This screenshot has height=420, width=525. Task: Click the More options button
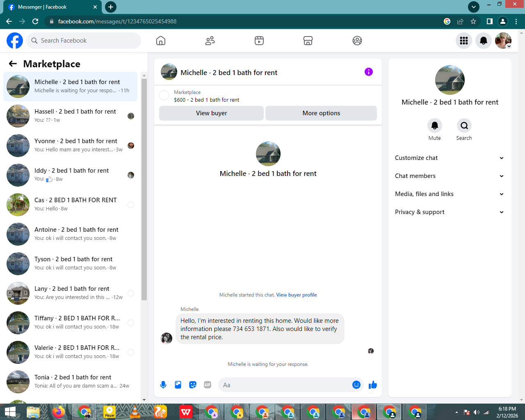[321, 113]
